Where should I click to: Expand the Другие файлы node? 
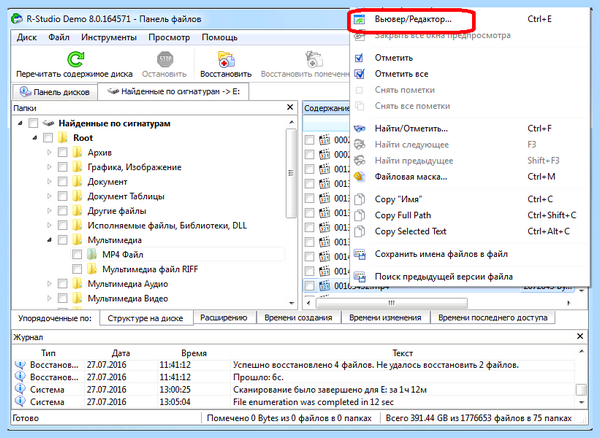(49, 210)
